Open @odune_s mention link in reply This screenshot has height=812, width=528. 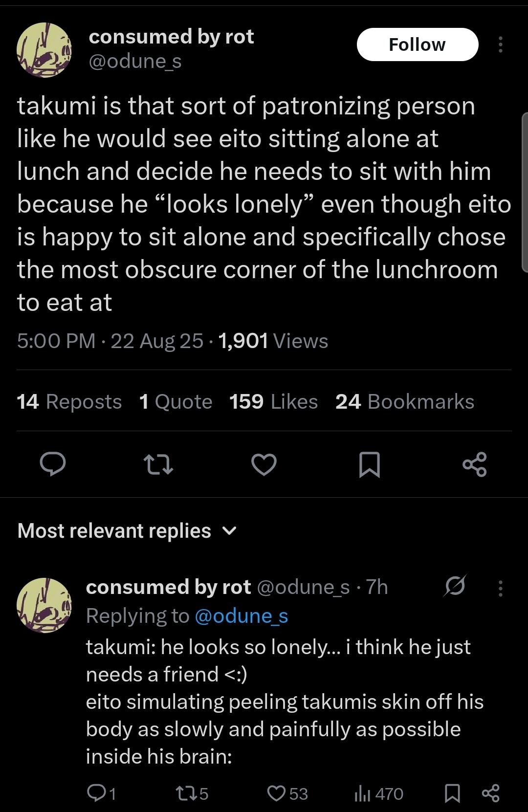pos(242,616)
